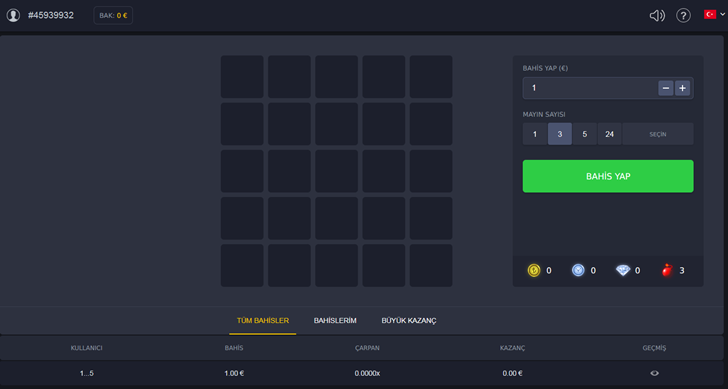Viewport: 728px width, 389px height.
Task: Click the BAK: 0 € balance box
Action: tap(113, 15)
